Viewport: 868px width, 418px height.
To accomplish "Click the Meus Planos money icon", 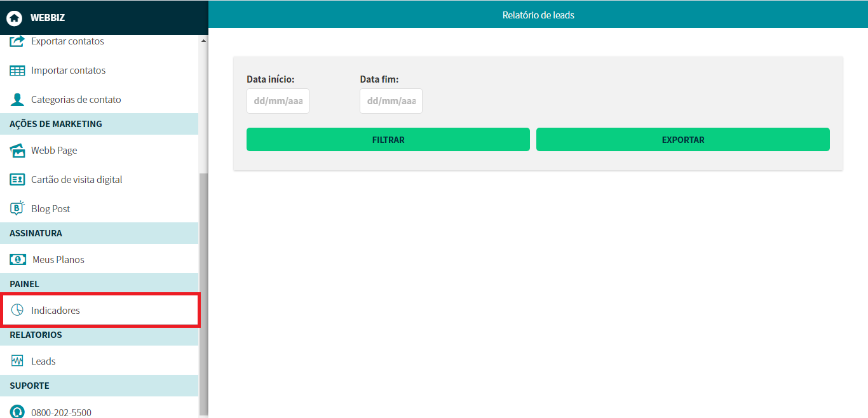I will click(x=18, y=260).
